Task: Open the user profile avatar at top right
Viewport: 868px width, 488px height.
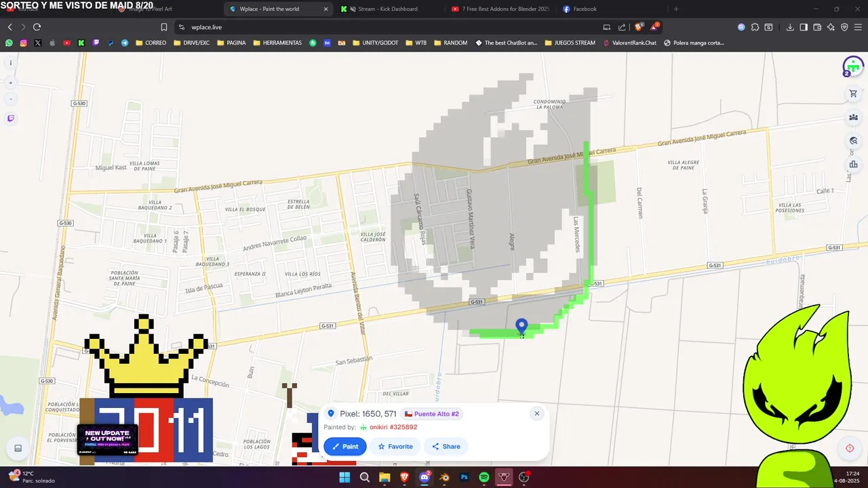Action: tap(853, 66)
